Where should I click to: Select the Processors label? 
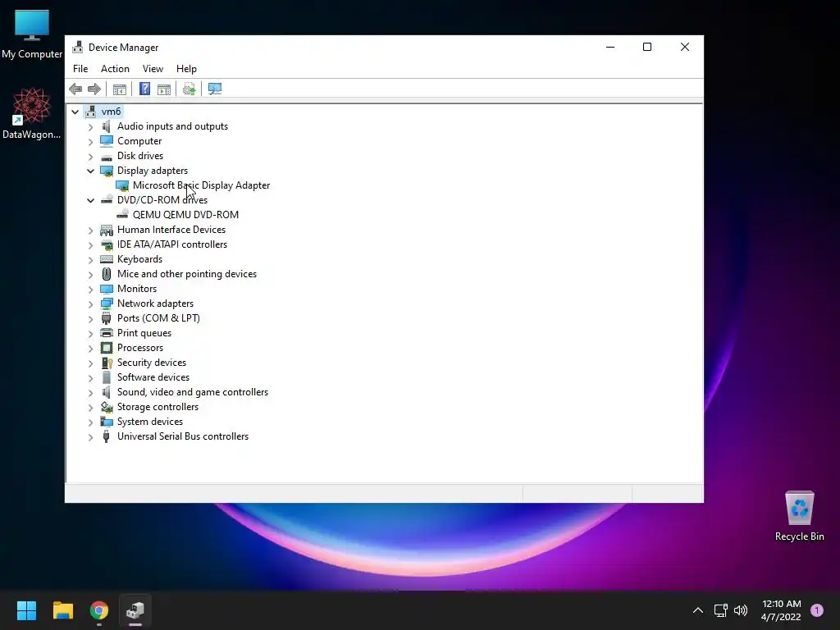140,348
